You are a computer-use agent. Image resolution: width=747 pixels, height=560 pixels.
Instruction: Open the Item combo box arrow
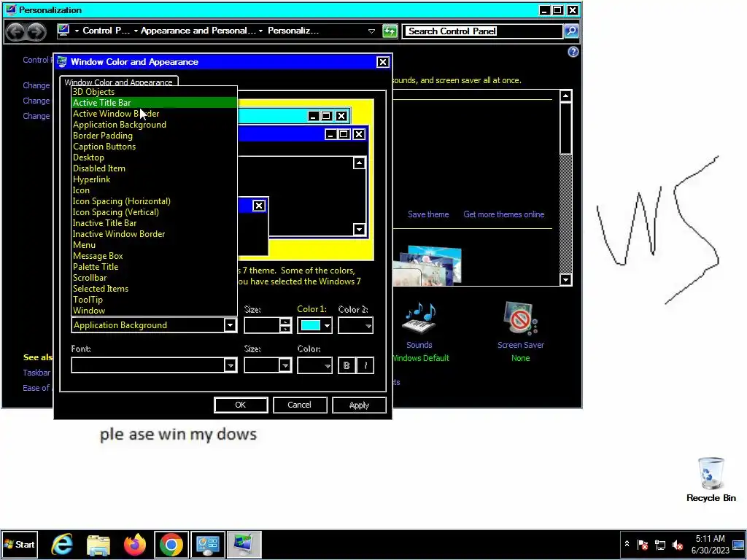click(x=230, y=325)
